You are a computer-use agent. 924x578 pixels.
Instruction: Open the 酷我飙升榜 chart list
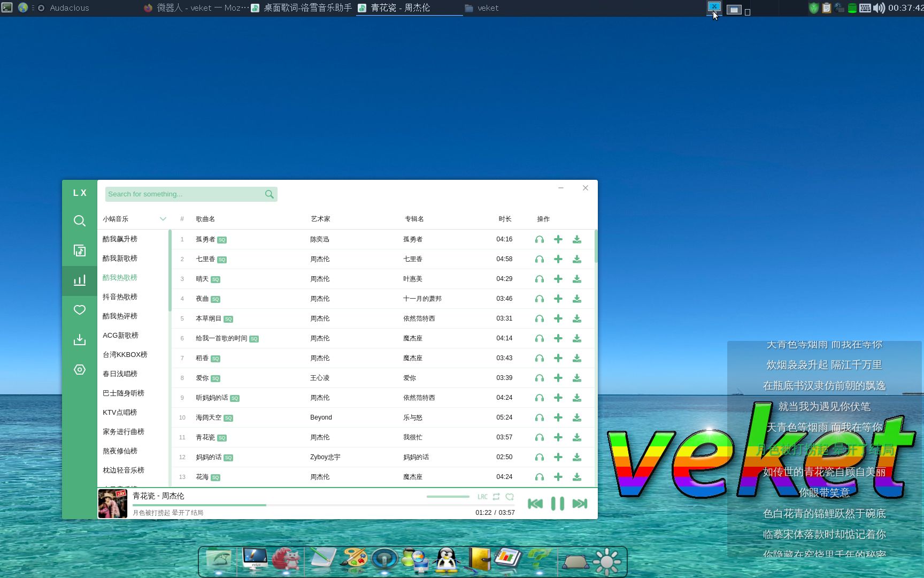click(x=120, y=239)
